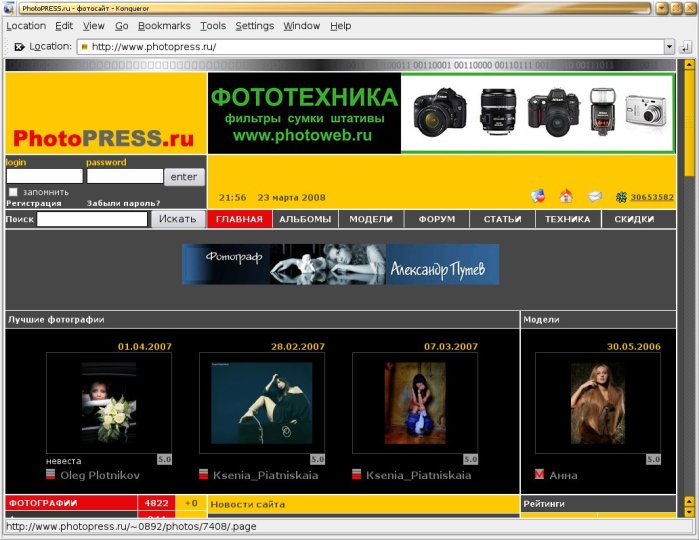Open Oleg Plotnikov's profile link
Screen dimensions: 699x540
click(x=100, y=475)
